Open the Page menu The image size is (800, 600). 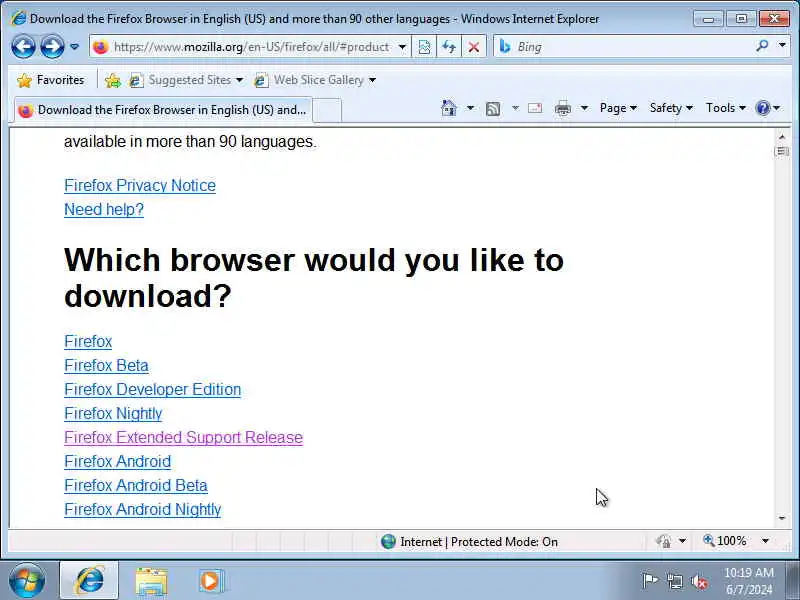tap(618, 108)
